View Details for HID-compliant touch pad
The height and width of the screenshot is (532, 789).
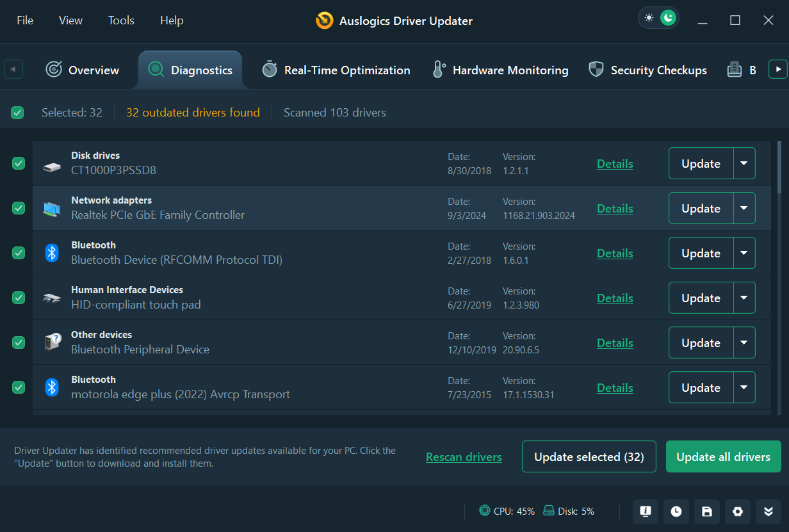coord(615,298)
